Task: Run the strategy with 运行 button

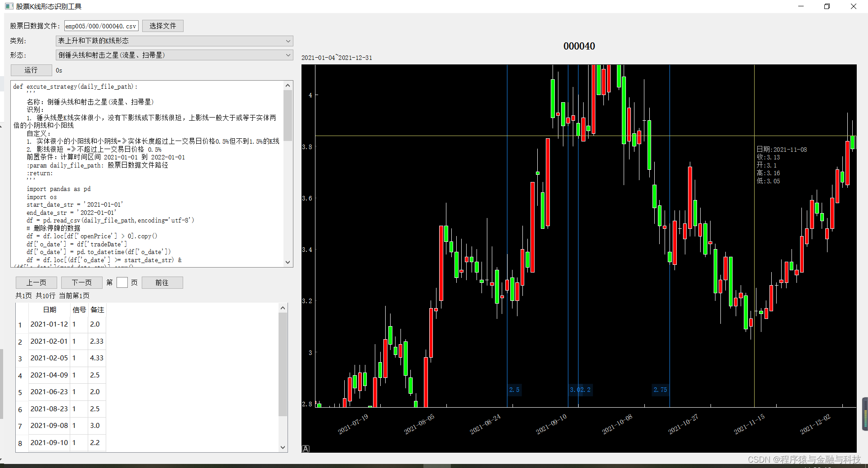Action: 31,70
